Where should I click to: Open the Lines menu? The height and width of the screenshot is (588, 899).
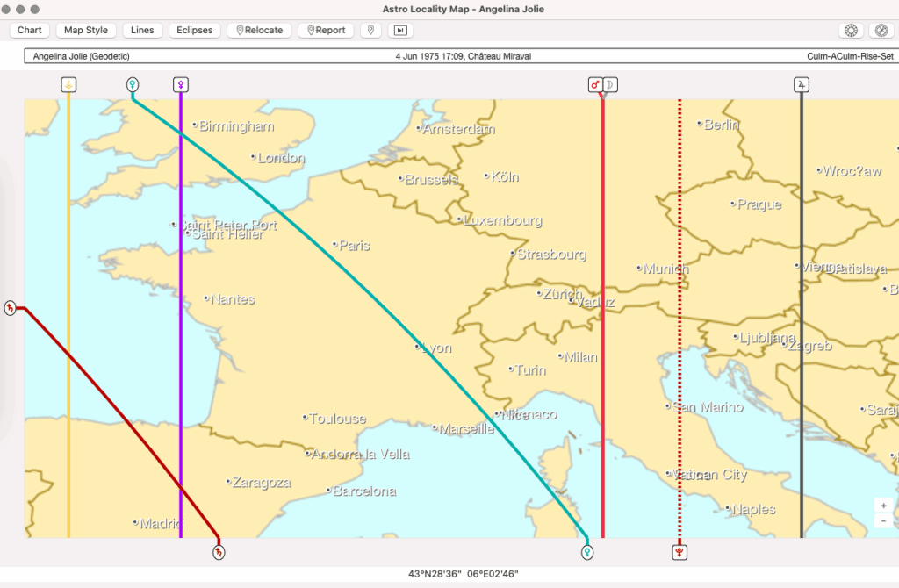coord(142,30)
